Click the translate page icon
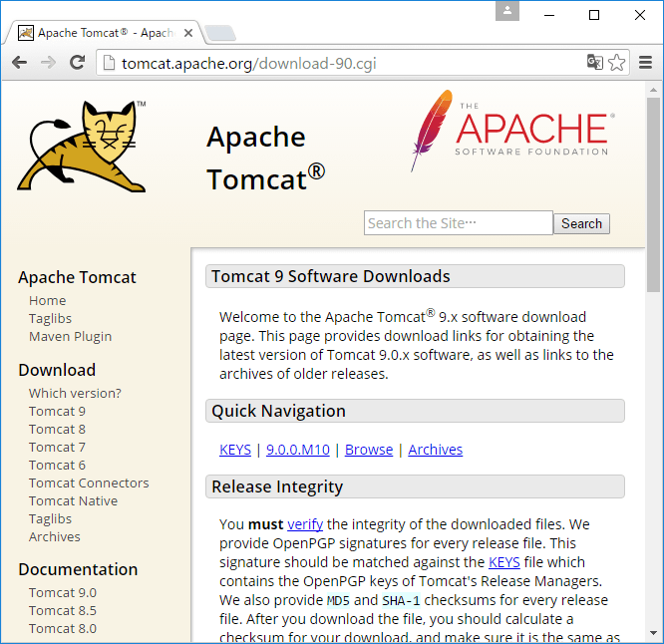 (595, 63)
